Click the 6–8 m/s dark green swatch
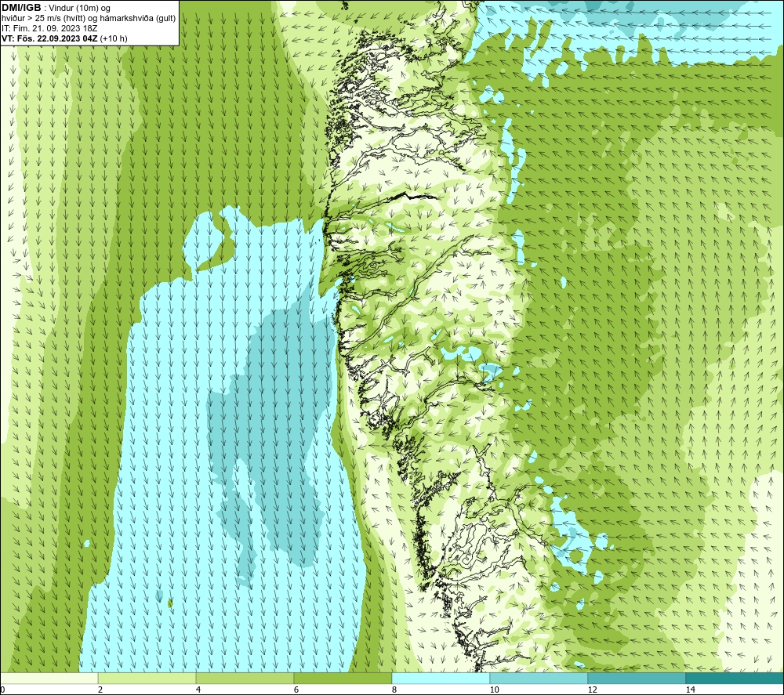Viewport: 784px width, 695px height. coord(343,679)
